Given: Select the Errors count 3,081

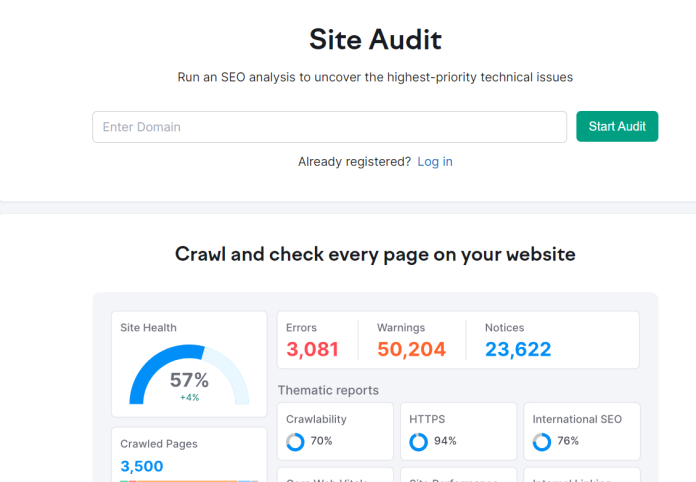Looking at the screenshot, I should point(312,349).
